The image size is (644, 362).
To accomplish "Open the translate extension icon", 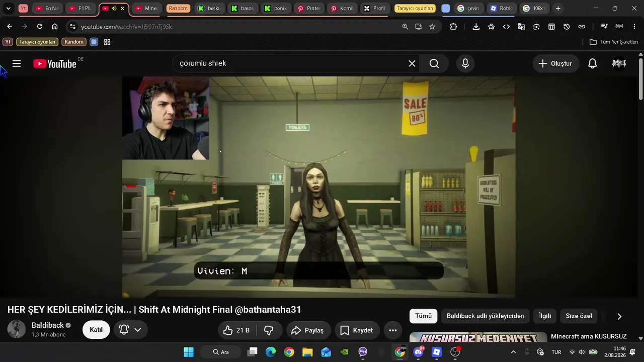I will point(521,27).
